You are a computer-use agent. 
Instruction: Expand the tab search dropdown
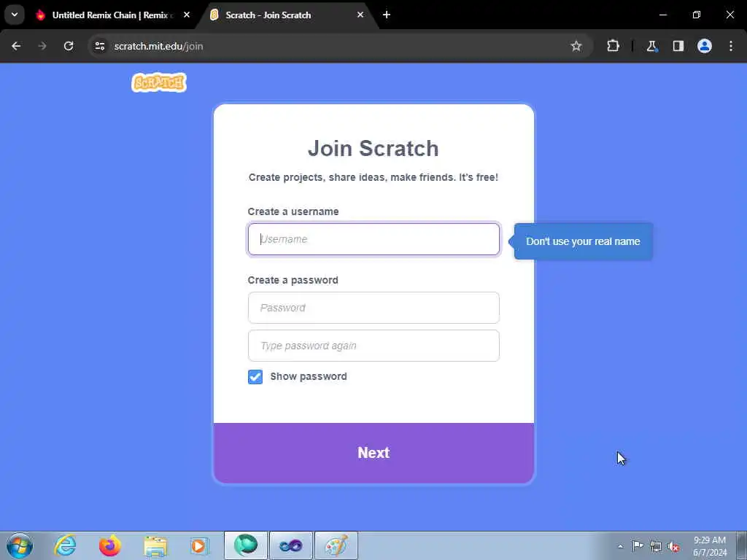pyautogui.click(x=15, y=15)
